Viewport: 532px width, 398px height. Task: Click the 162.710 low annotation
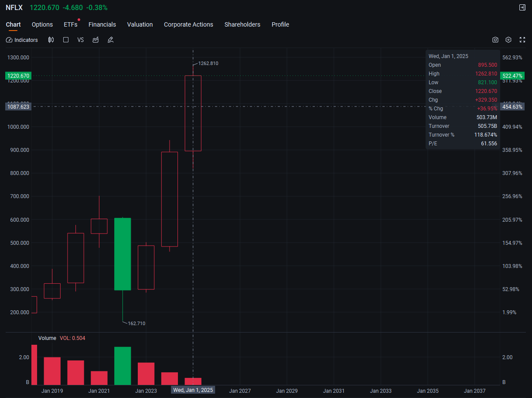click(x=136, y=323)
